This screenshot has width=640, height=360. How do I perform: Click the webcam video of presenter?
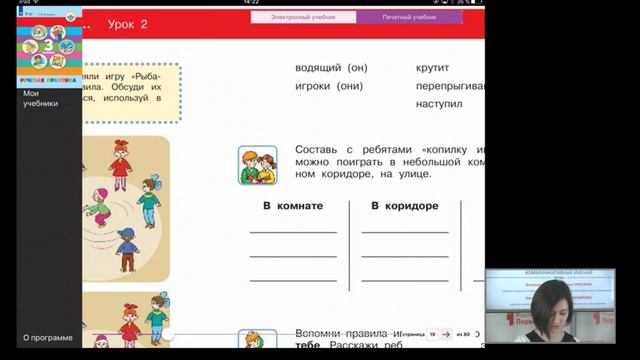tap(550, 306)
